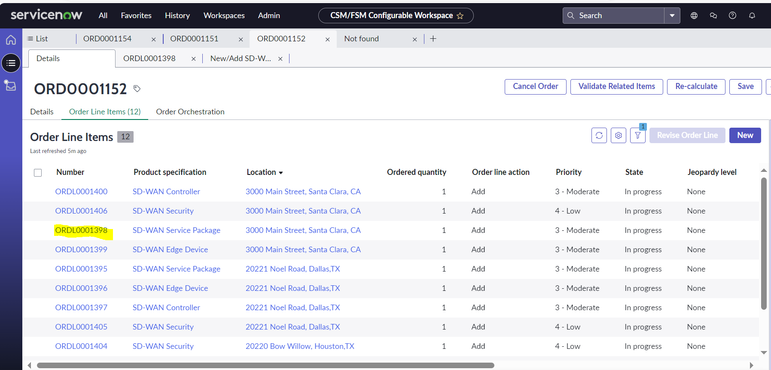Close the New/Add SD-W... sub-tab
Image resolution: width=771 pixels, height=370 pixels.
click(280, 59)
